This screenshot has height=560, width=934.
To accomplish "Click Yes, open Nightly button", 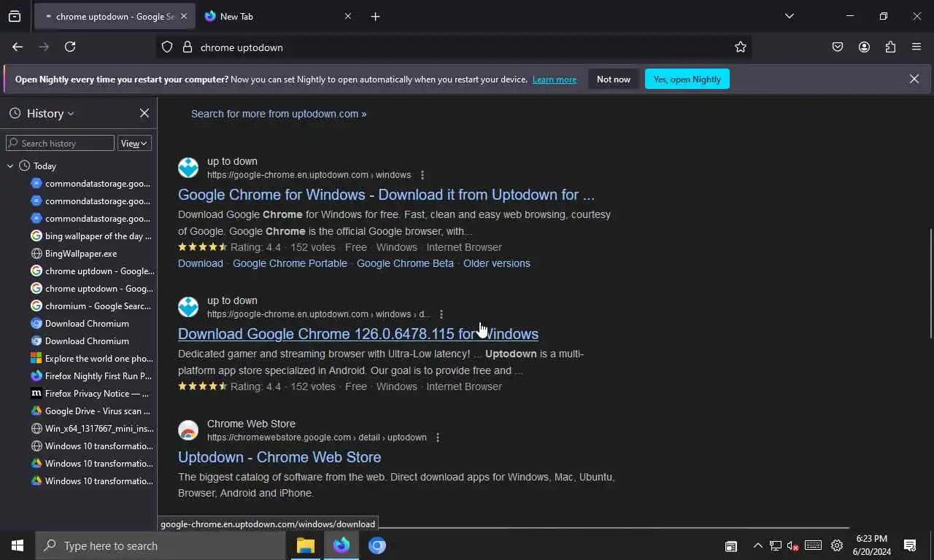I will [x=687, y=79].
